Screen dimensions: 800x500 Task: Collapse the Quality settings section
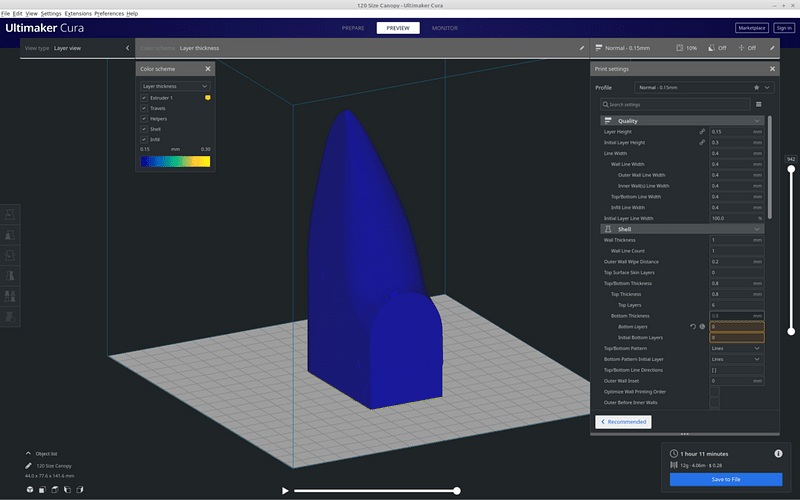tap(682, 121)
